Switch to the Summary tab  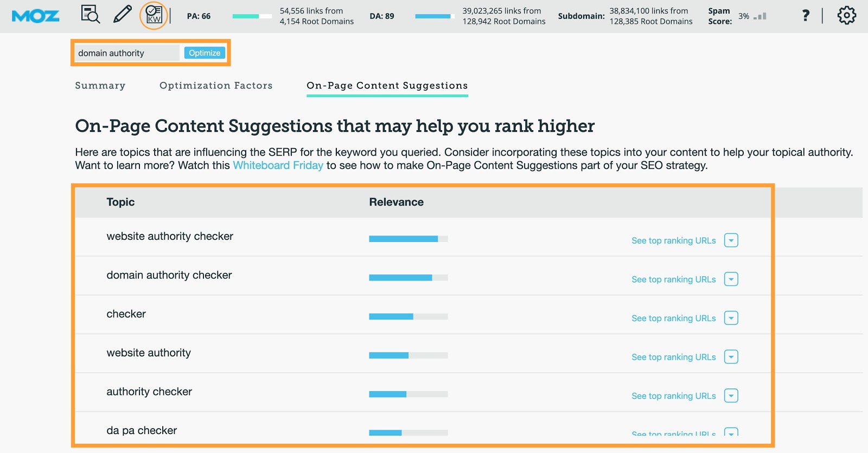[100, 86]
